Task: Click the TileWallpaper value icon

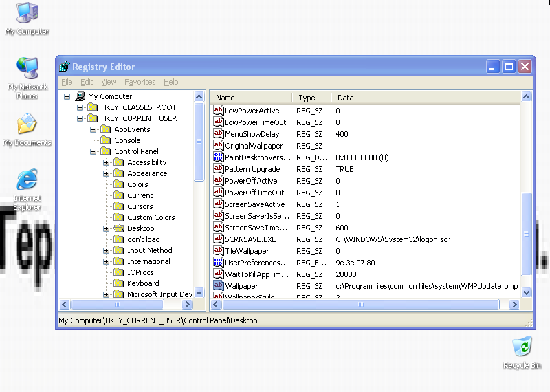Action: click(x=218, y=250)
